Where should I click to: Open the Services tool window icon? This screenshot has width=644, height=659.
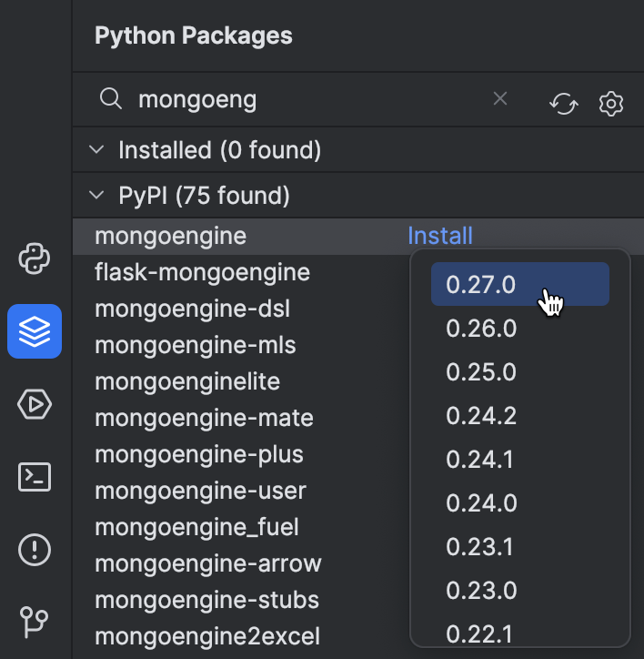pos(35,404)
